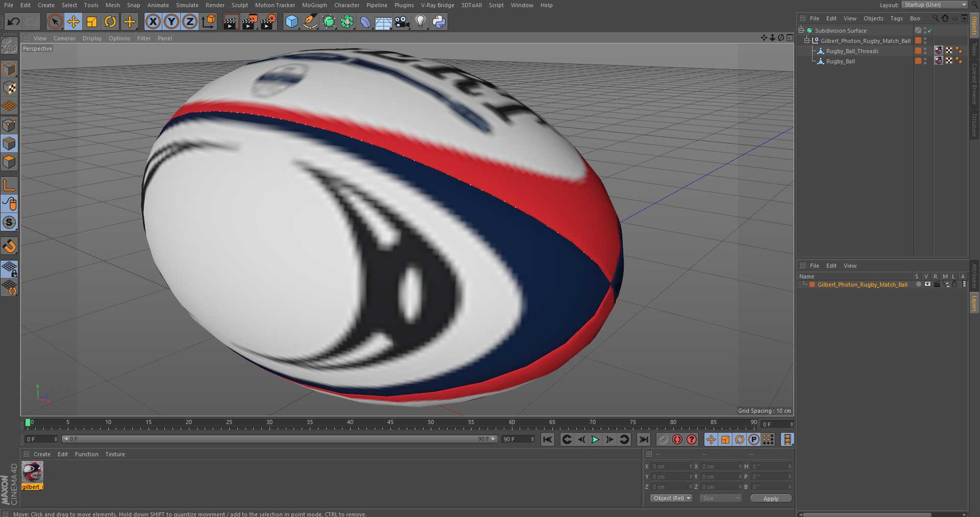This screenshot has height=517, width=980.
Task: Enable Edges mode in left toolbar
Action: click(x=9, y=144)
